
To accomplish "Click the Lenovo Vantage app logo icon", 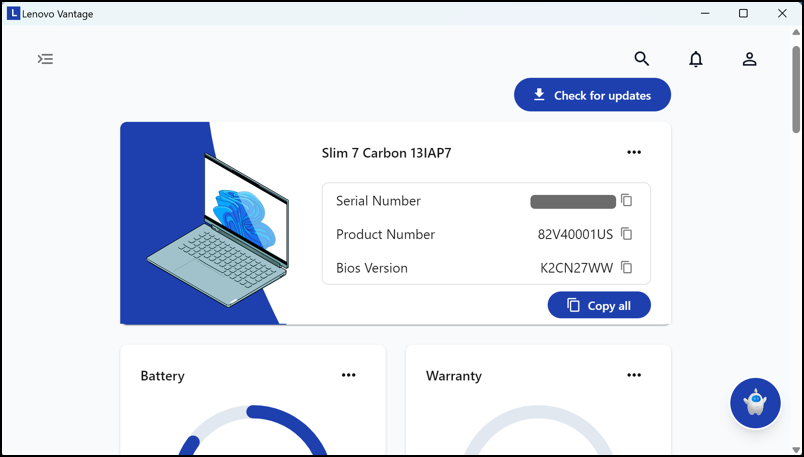I will pos(13,14).
